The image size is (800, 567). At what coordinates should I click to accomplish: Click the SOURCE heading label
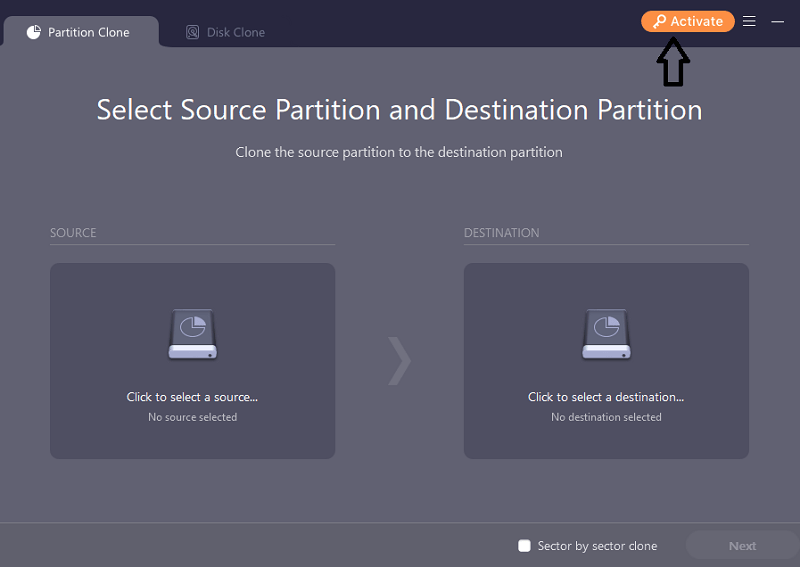pyautogui.click(x=73, y=233)
